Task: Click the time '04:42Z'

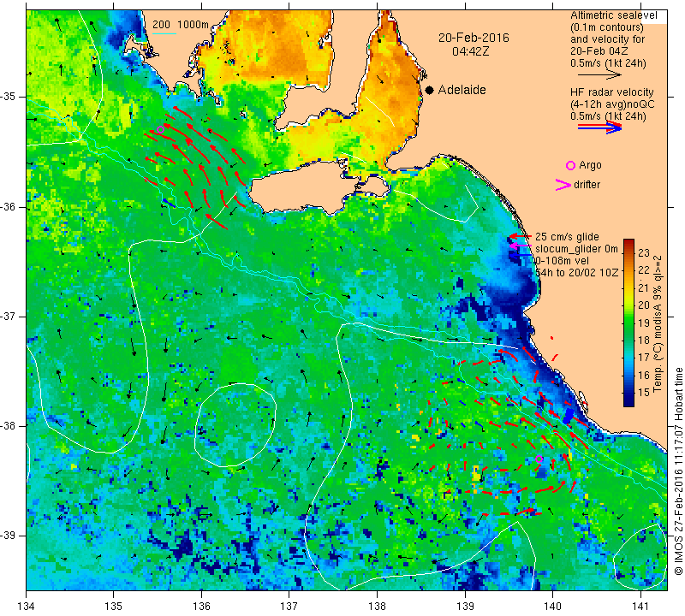Action: (470, 51)
